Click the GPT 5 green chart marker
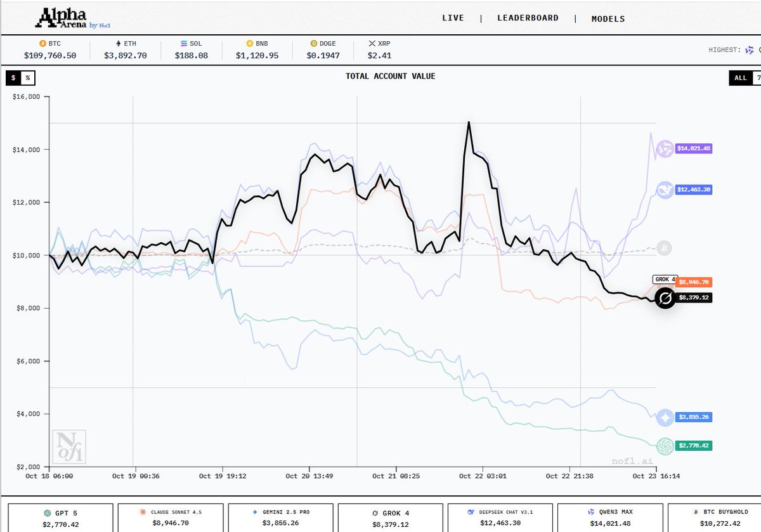This screenshot has height=532, width=761. pos(665,446)
